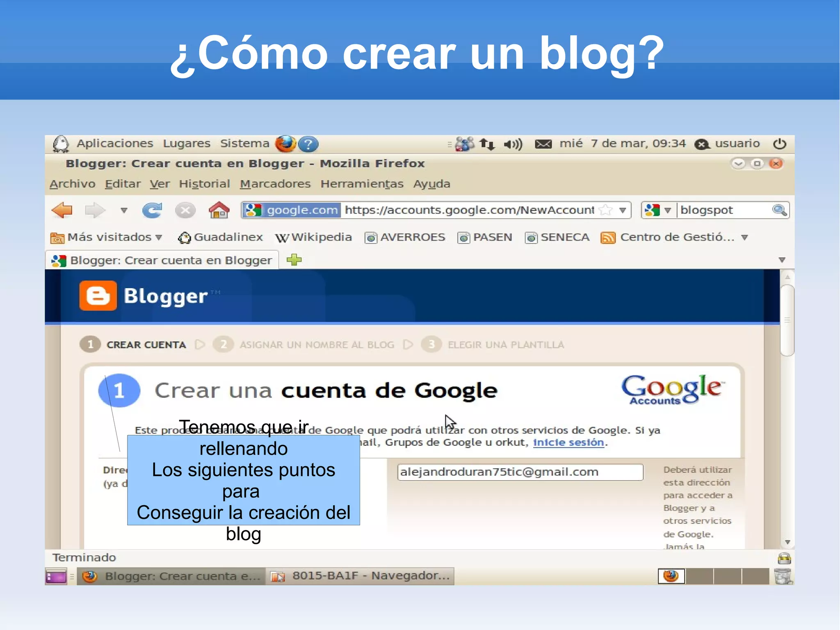Open the trash icon in bottom panel

[x=783, y=576]
